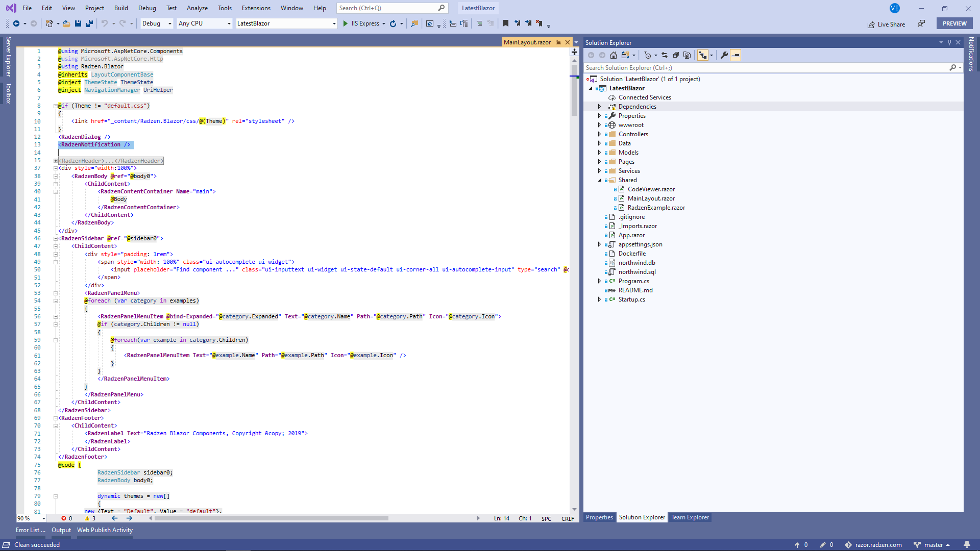Toggle the nested files view button
Image resolution: width=980 pixels, height=551 pixels.
703,55
